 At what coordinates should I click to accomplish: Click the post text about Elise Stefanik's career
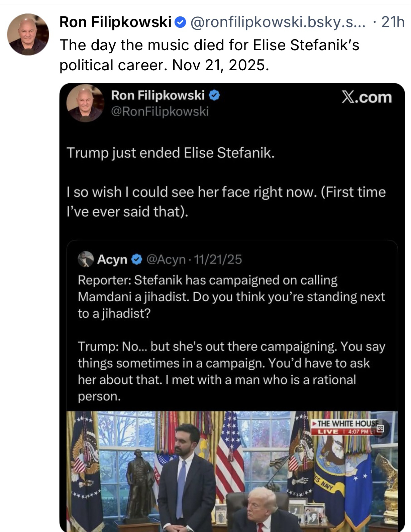[x=209, y=55]
